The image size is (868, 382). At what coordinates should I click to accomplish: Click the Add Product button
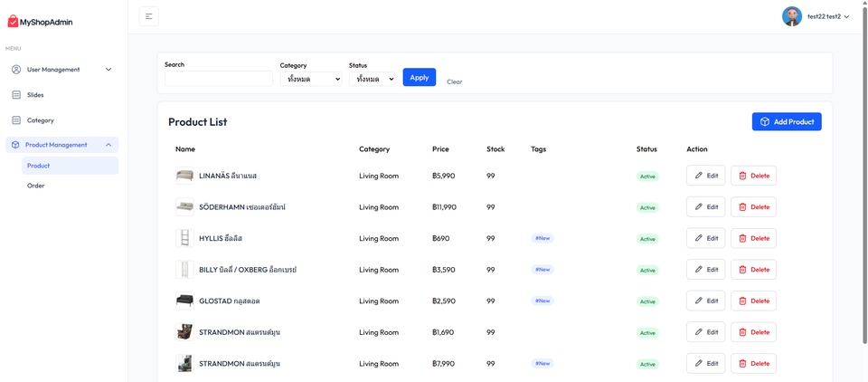(x=787, y=122)
